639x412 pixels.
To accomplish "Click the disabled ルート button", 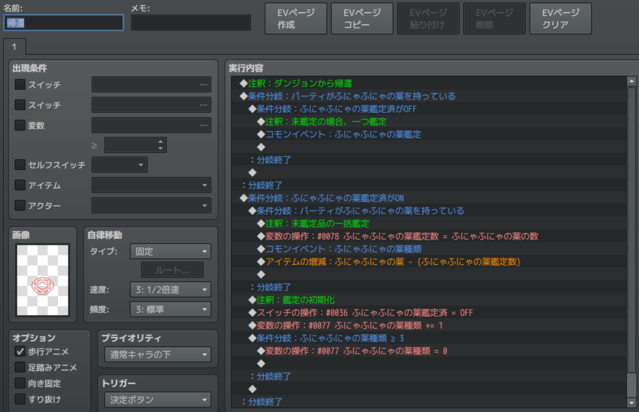I will [x=172, y=270].
